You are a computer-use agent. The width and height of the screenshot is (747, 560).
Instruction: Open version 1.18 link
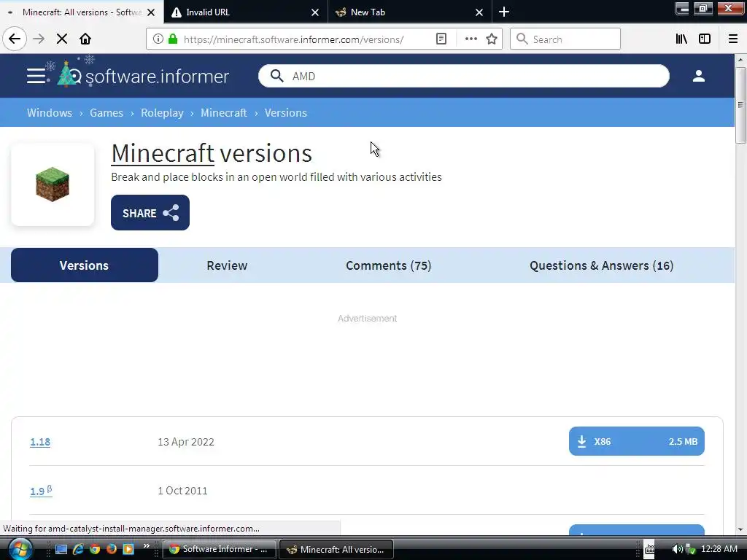click(x=40, y=442)
